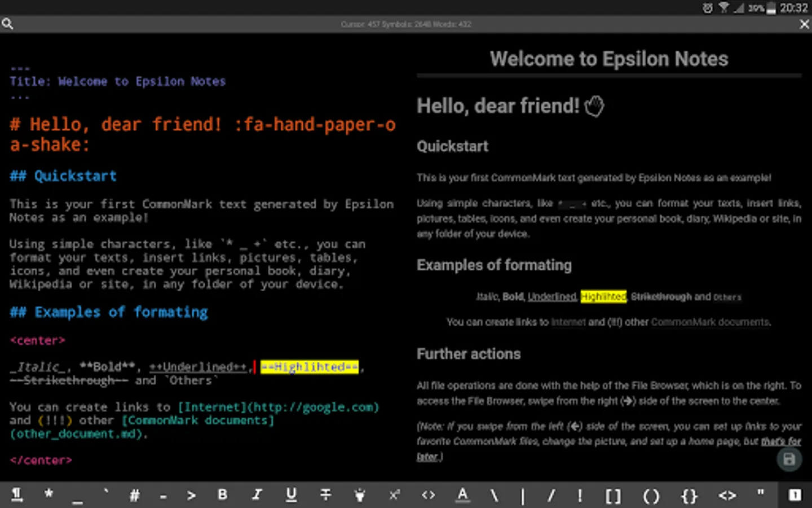Insert a backslash from the bottom toolbar
812x508 pixels.
494,496
